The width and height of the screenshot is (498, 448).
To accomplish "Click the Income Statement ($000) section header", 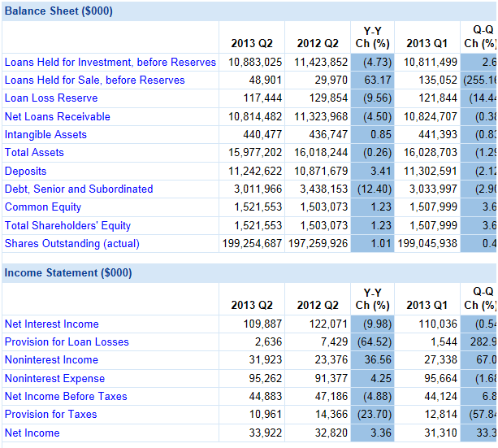I will tap(68, 272).
